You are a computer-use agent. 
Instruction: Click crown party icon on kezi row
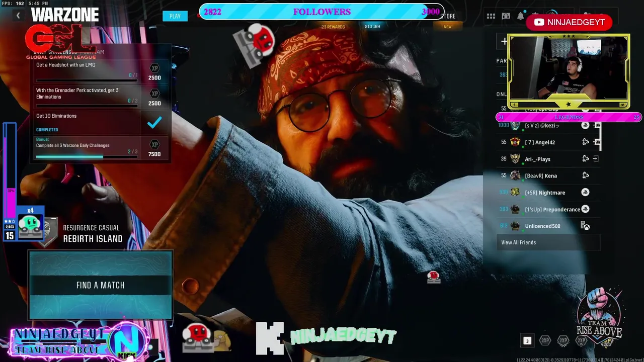pyautogui.click(x=597, y=125)
